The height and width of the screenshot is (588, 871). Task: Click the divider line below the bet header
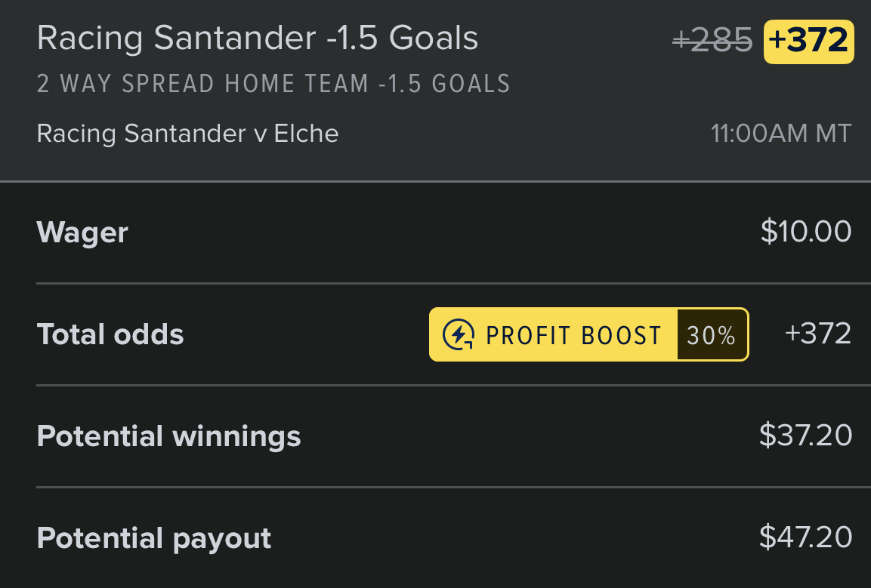click(435, 181)
